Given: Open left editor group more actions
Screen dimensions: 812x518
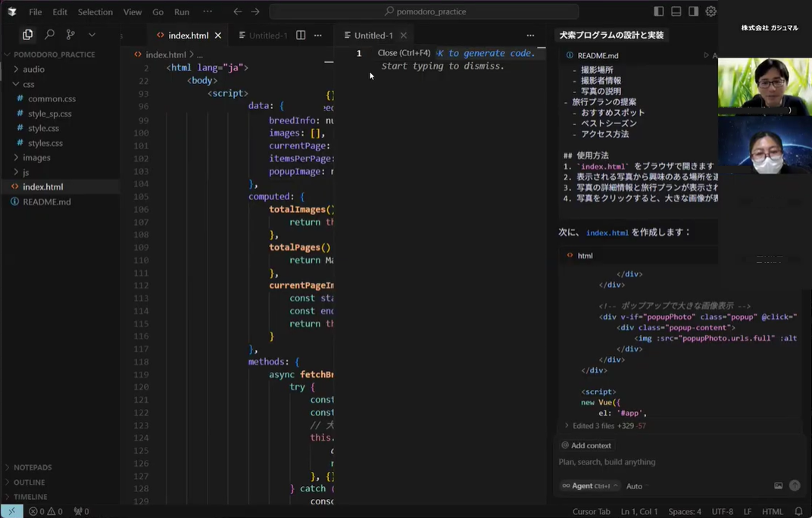Looking at the screenshot, I should (318, 36).
